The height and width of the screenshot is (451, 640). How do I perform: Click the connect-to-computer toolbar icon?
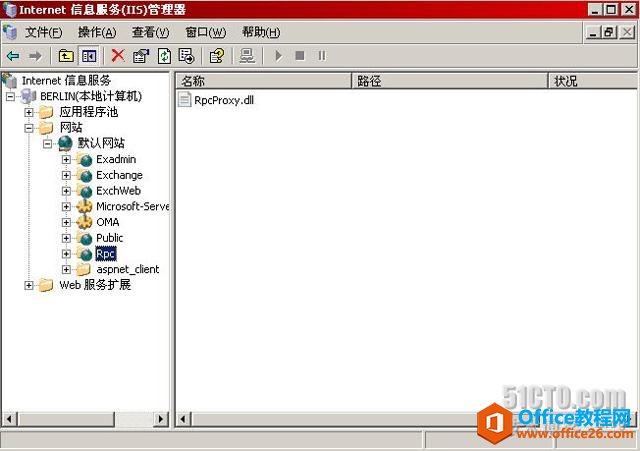point(247,56)
